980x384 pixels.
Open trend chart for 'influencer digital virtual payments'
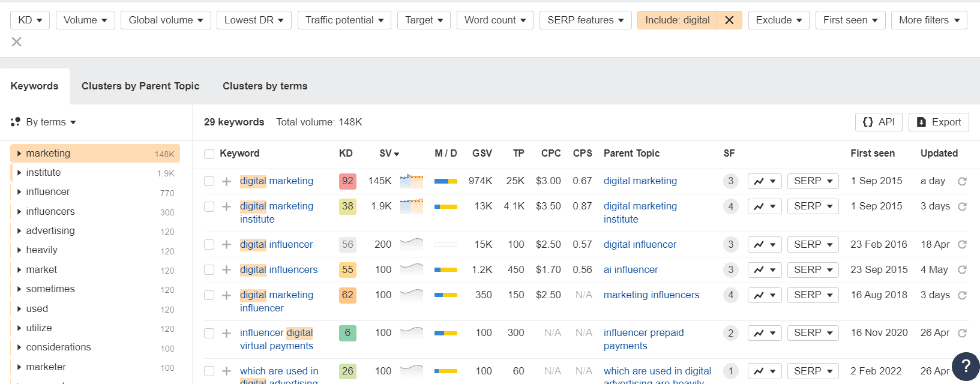point(765,333)
